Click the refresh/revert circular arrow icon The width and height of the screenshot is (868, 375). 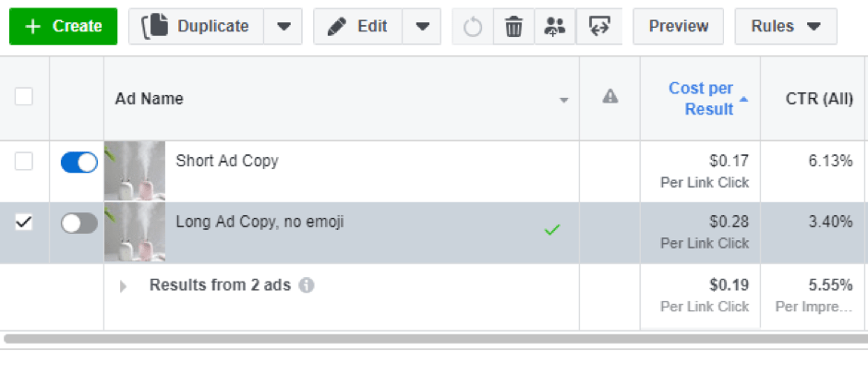tap(473, 27)
